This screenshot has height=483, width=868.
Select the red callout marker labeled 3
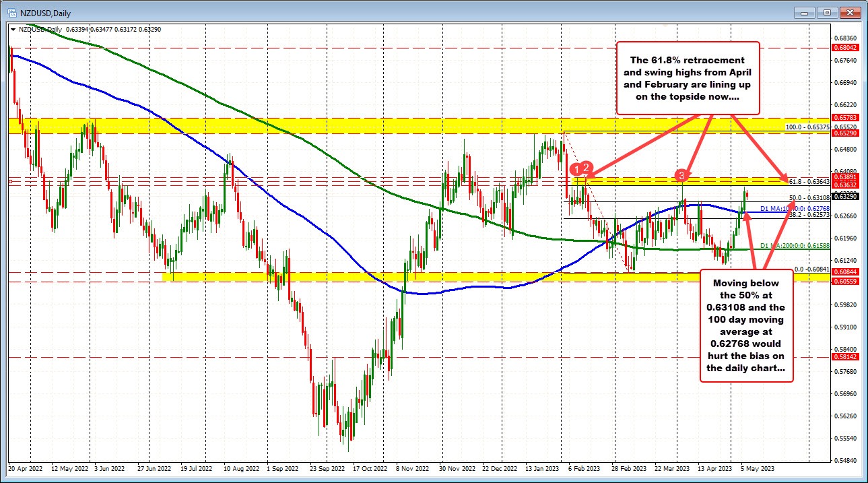(680, 176)
